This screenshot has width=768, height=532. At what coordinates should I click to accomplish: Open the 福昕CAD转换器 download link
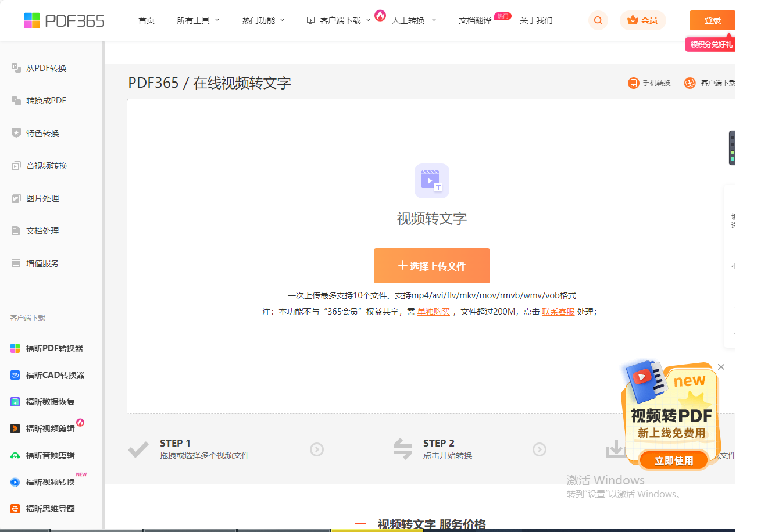[x=55, y=375]
